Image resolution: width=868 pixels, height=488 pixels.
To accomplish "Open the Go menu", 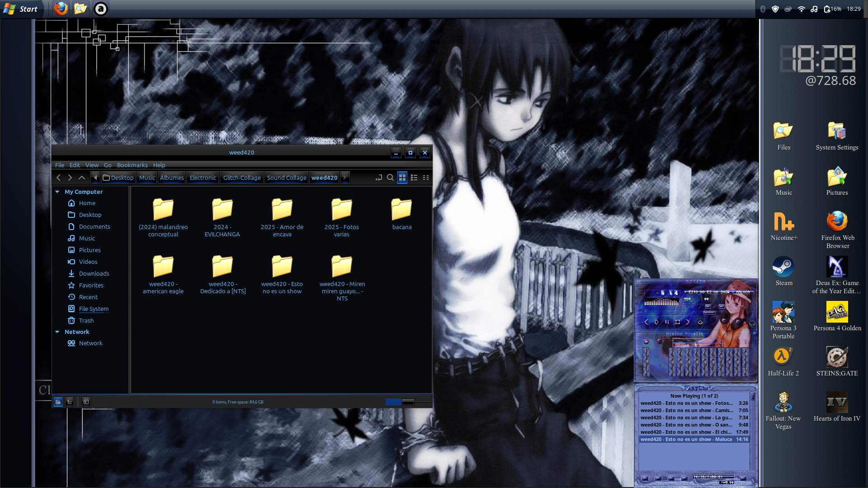I will click(108, 165).
